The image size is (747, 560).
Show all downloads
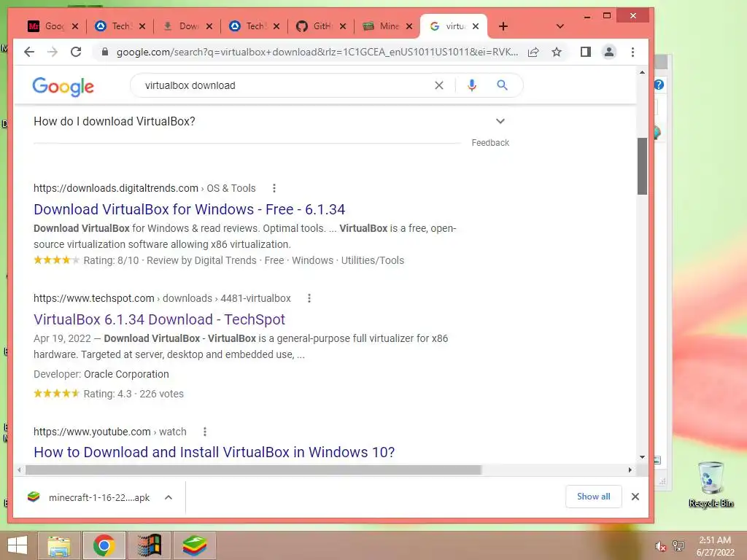[x=594, y=497]
